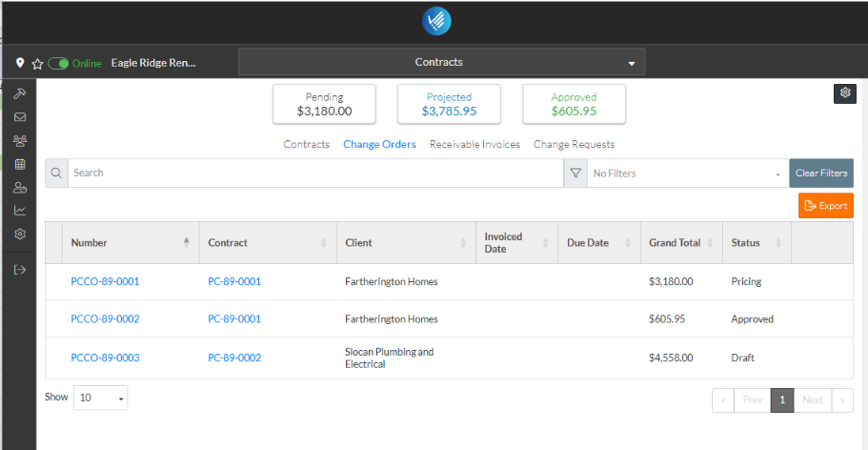This screenshot has height=450, width=868.
Task: Open the envelope messages icon in sidebar
Action: (x=19, y=117)
